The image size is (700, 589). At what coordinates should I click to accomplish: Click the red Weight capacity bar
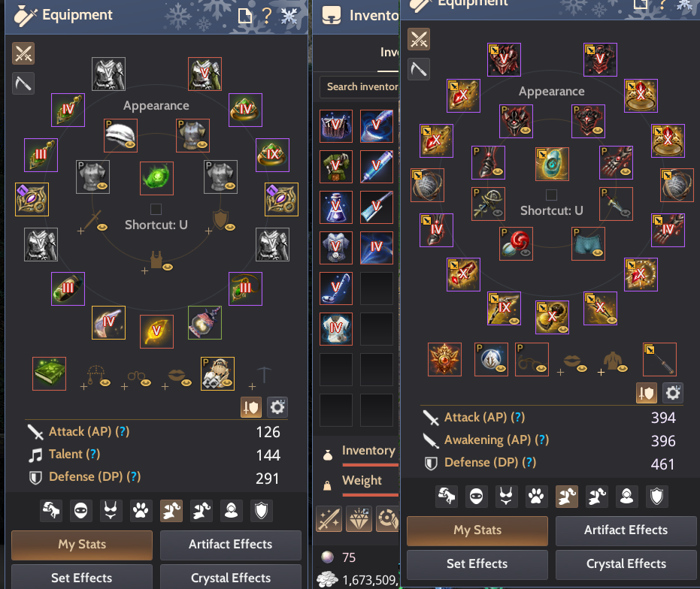[371, 494]
